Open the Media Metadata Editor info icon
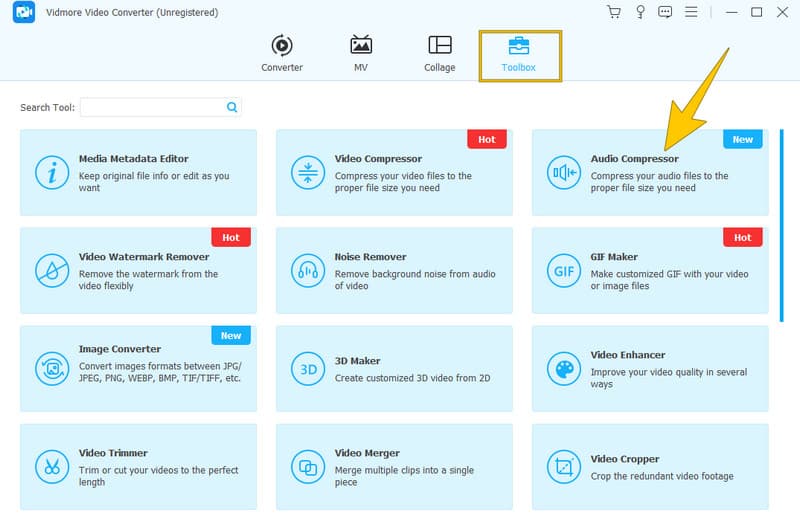Image resolution: width=800 pixels, height=513 pixels. pos(50,172)
